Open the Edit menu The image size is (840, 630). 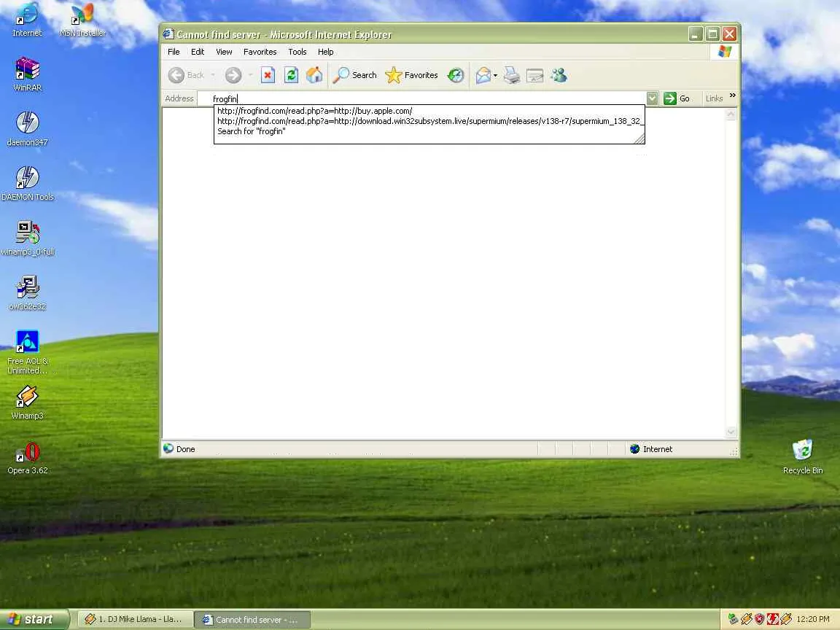(198, 52)
